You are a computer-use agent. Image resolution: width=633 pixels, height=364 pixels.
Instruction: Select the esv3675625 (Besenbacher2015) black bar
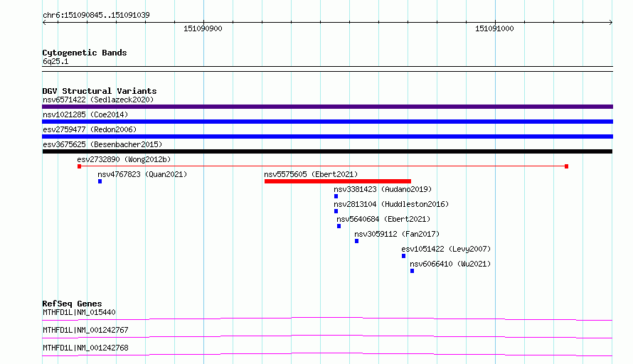point(327,151)
